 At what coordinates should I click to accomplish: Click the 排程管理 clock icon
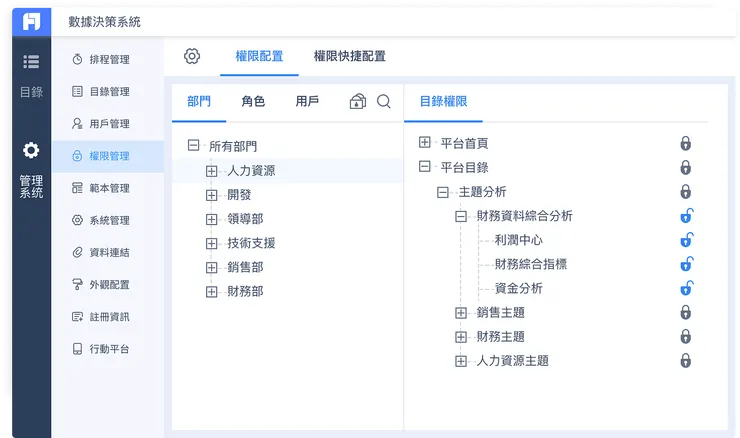77,59
